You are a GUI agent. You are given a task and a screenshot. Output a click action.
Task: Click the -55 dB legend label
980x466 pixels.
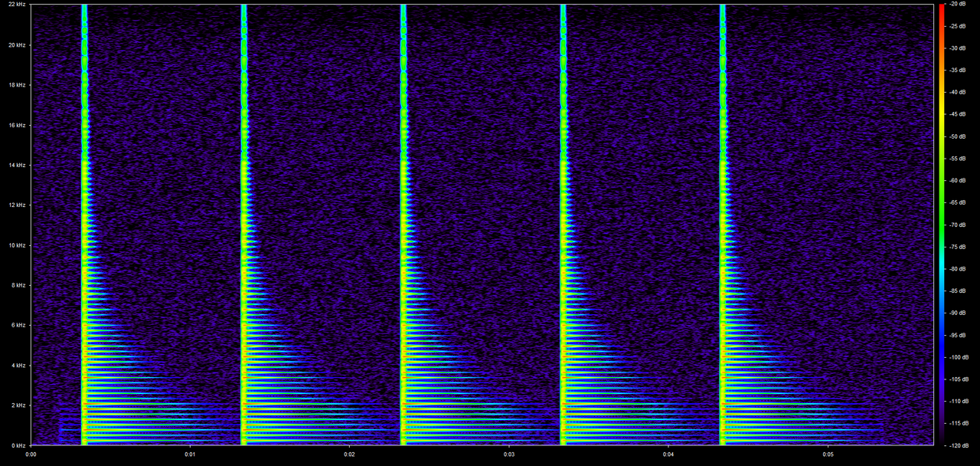pos(958,159)
